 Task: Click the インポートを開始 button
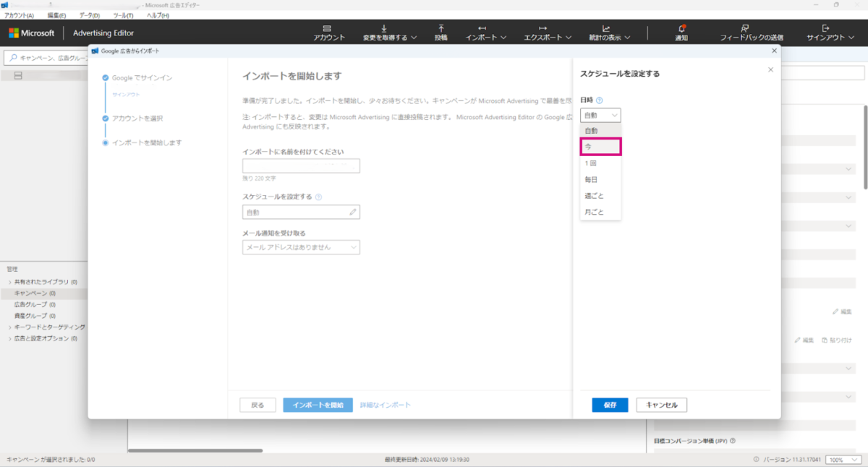[318, 405]
